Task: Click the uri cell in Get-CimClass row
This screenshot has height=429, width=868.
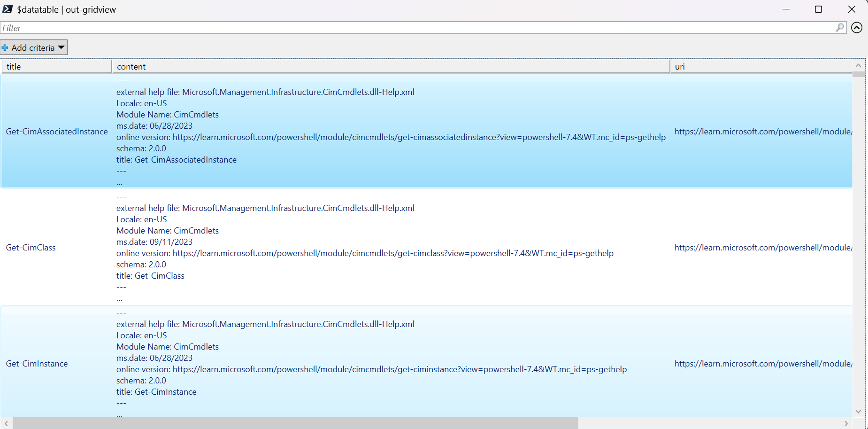Action: coord(763,248)
